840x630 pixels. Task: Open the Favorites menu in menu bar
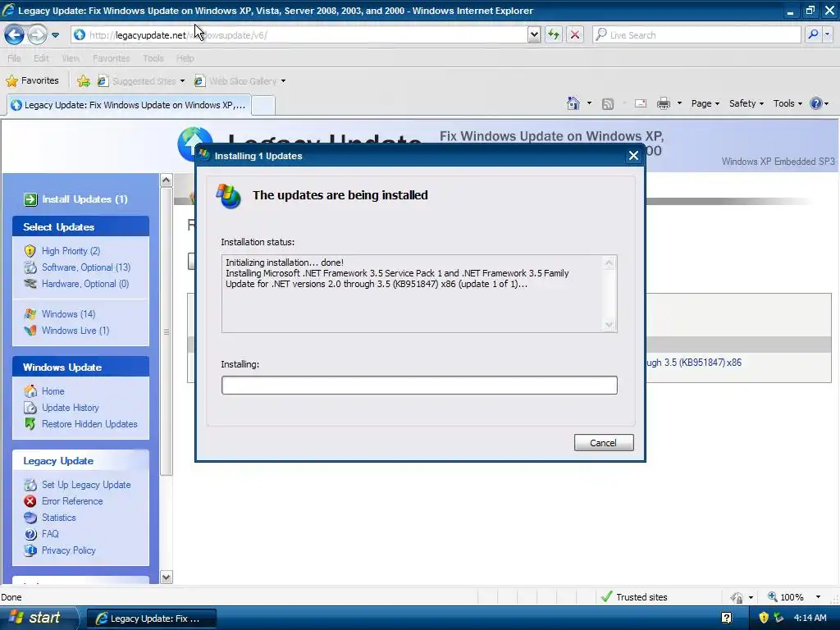coord(111,58)
